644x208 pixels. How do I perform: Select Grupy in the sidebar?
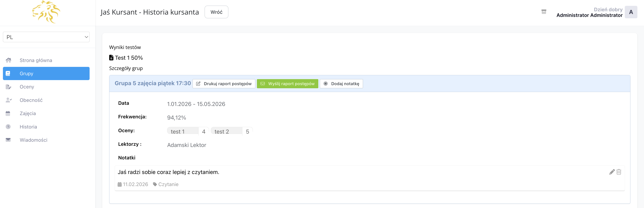(x=46, y=73)
